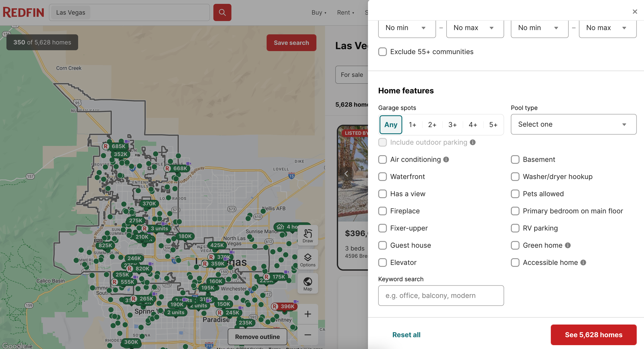Open the Pool type dropdown
This screenshot has height=349, width=644.
tap(573, 124)
